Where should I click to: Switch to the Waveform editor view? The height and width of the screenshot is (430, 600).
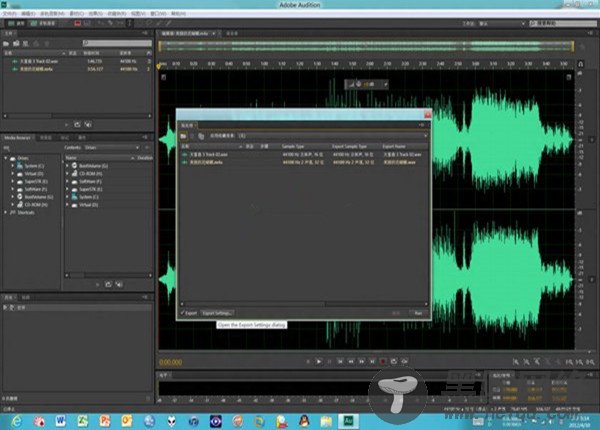[16, 23]
